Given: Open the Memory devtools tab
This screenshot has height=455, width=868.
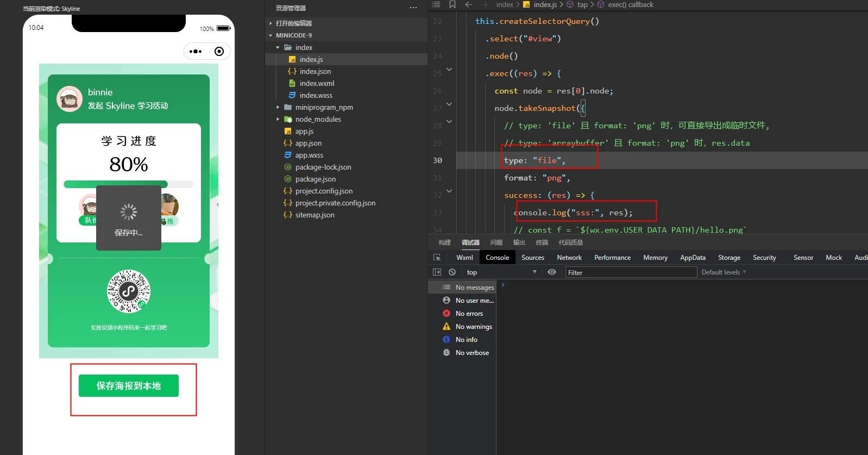Looking at the screenshot, I should click(x=656, y=258).
